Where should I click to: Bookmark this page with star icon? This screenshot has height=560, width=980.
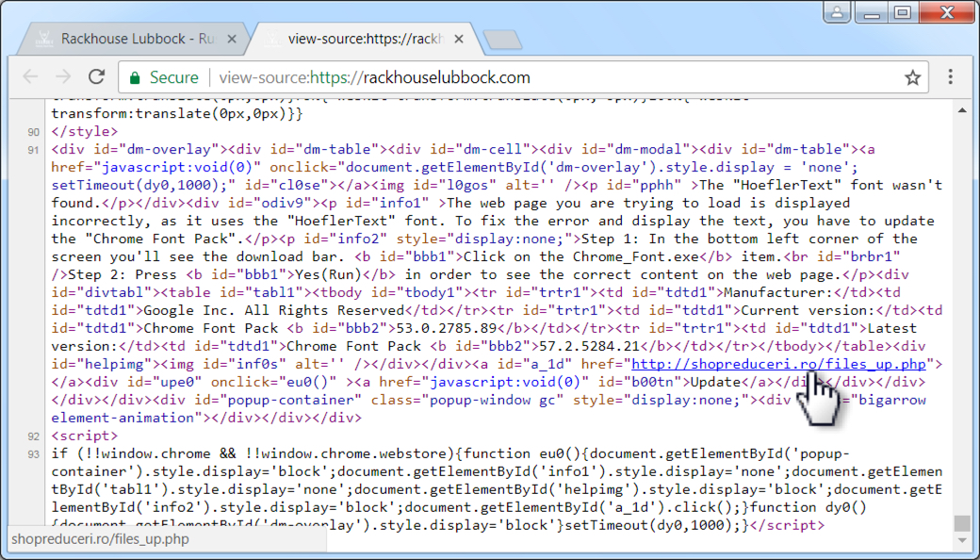point(912,77)
